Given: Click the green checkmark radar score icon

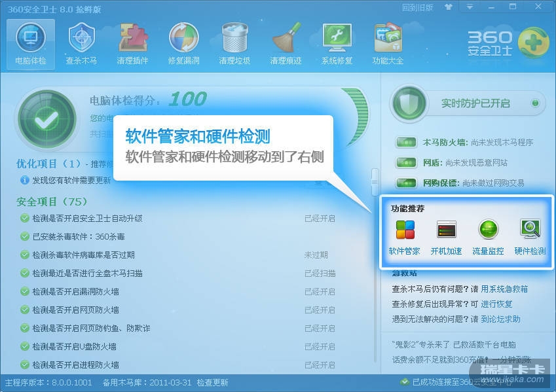Looking at the screenshot, I should click(46, 120).
